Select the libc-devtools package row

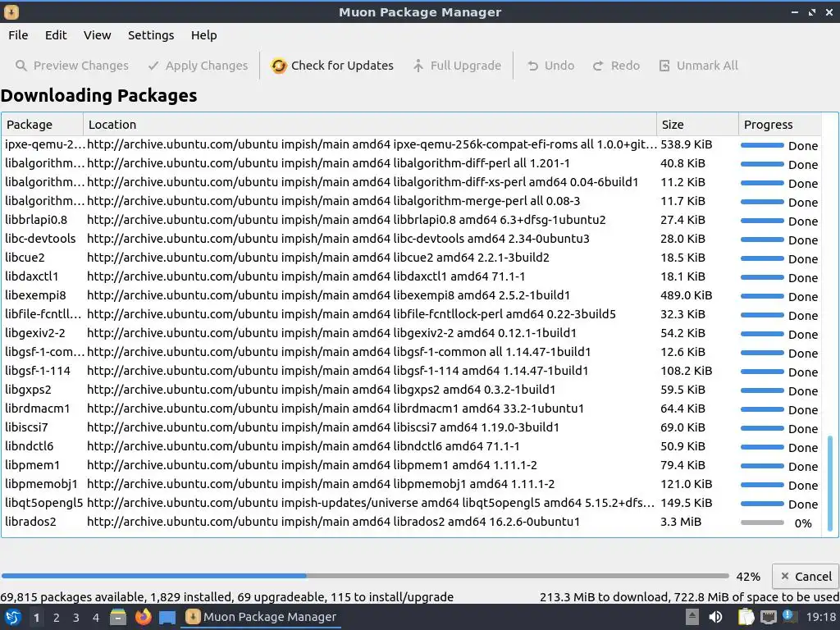pyautogui.click(x=412, y=239)
